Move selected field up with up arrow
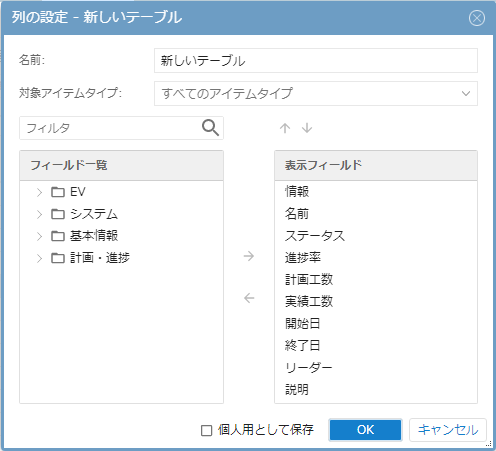 (x=285, y=128)
